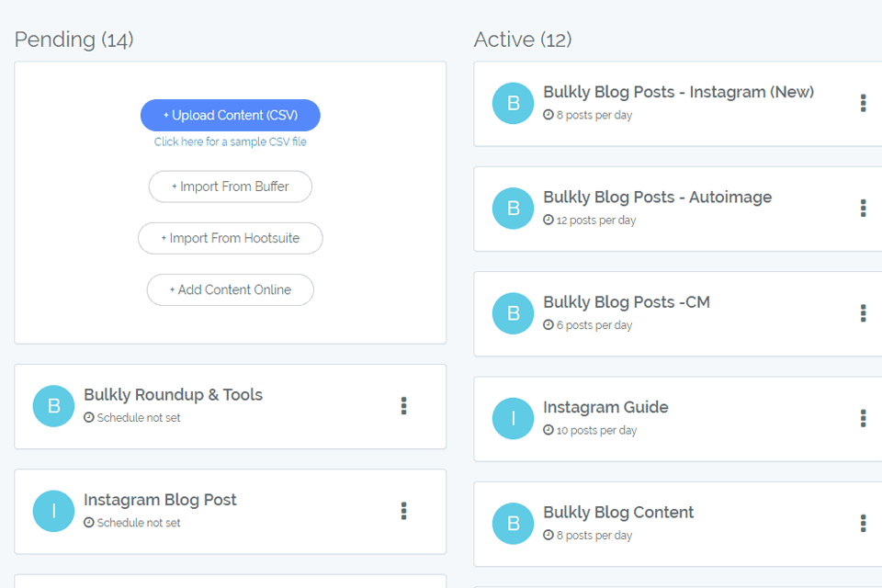Select the Bulkly Blog Content group title

618,513
